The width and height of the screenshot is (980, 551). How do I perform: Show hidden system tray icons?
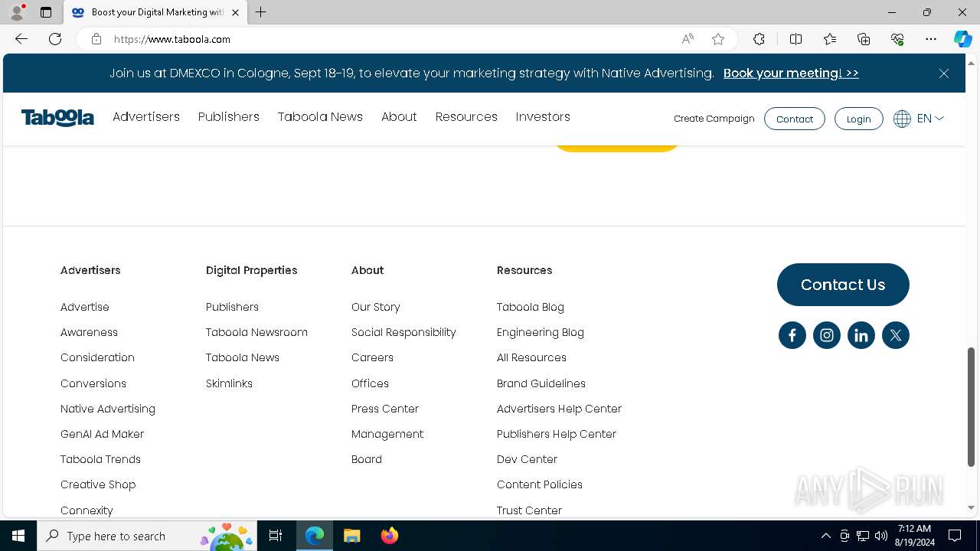pos(825,536)
